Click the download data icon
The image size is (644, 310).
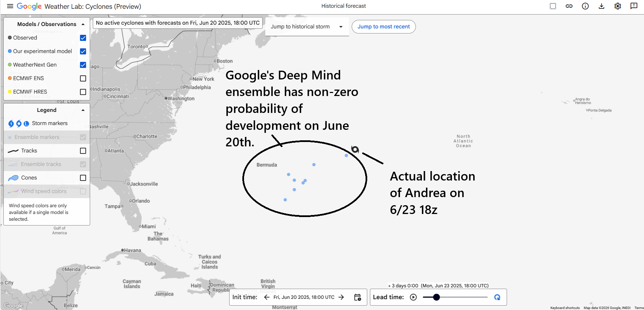[601, 6]
